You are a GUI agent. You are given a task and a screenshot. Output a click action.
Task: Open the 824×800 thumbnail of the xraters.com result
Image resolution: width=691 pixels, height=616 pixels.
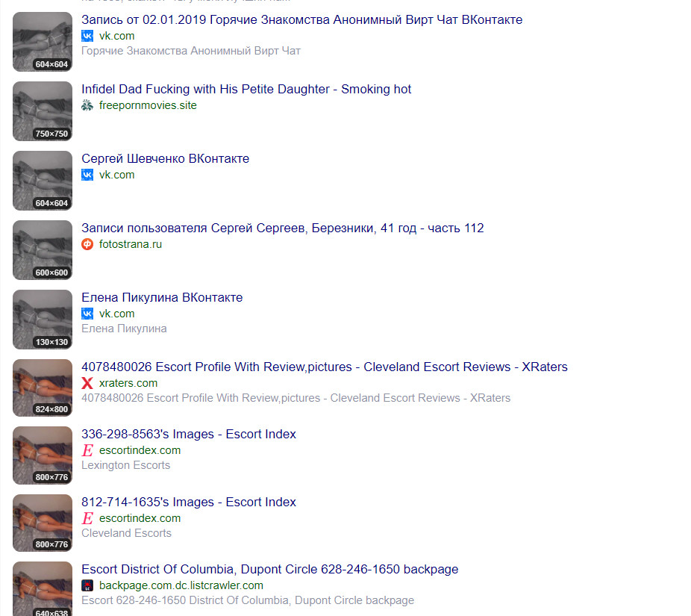click(43, 388)
